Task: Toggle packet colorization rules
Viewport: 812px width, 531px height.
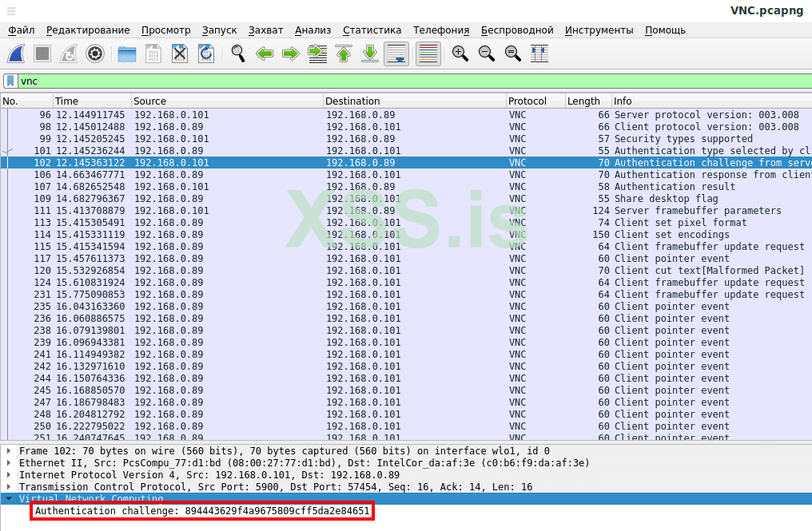Action: (x=428, y=54)
